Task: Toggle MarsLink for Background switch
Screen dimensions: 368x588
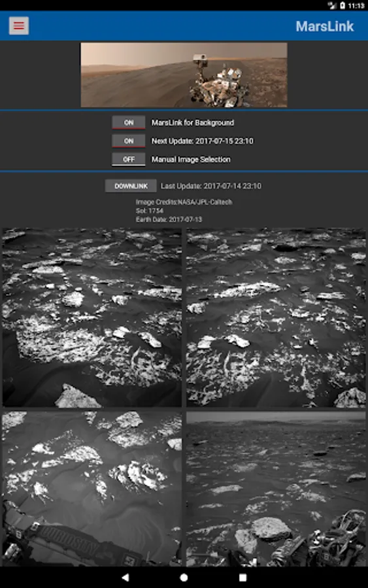Action: tap(128, 123)
